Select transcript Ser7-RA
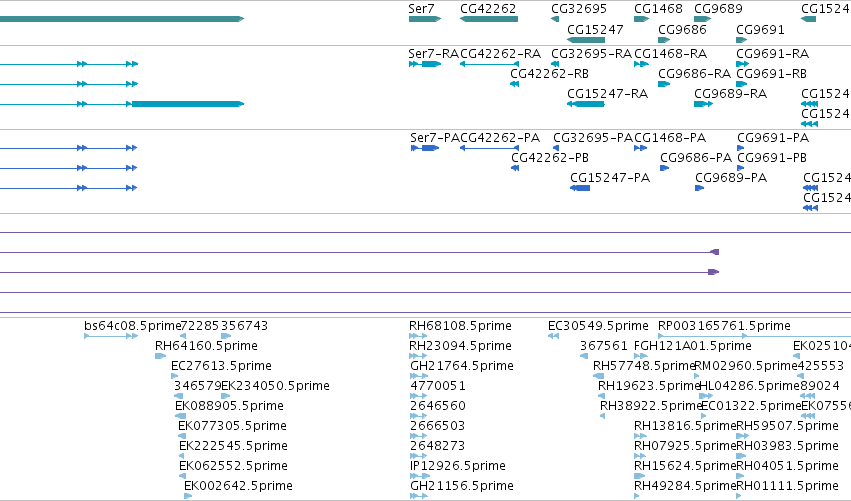The width and height of the screenshot is (851, 501). click(433, 54)
